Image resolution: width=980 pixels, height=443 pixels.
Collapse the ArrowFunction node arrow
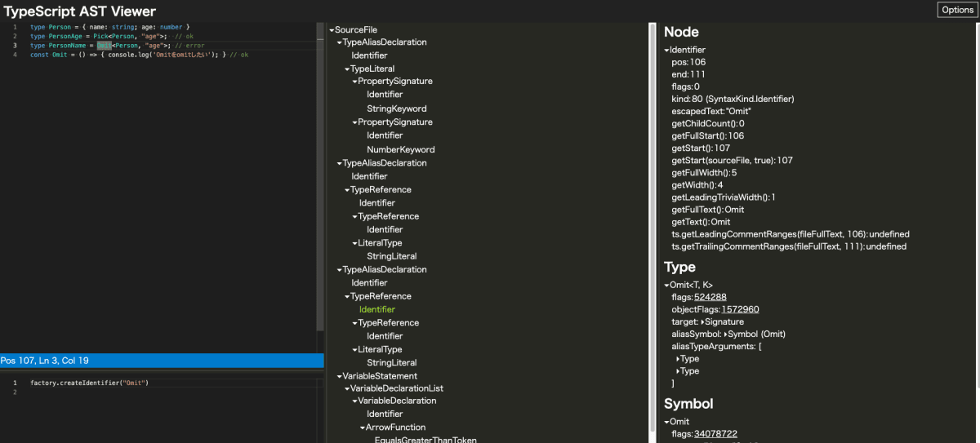363,427
